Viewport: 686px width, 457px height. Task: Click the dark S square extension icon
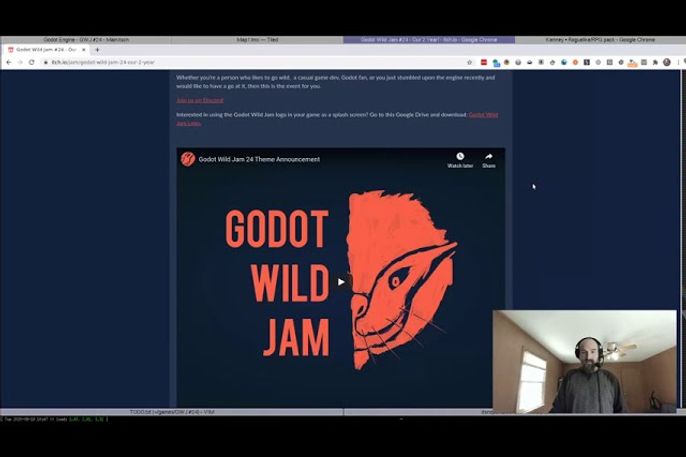click(x=587, y=63)
